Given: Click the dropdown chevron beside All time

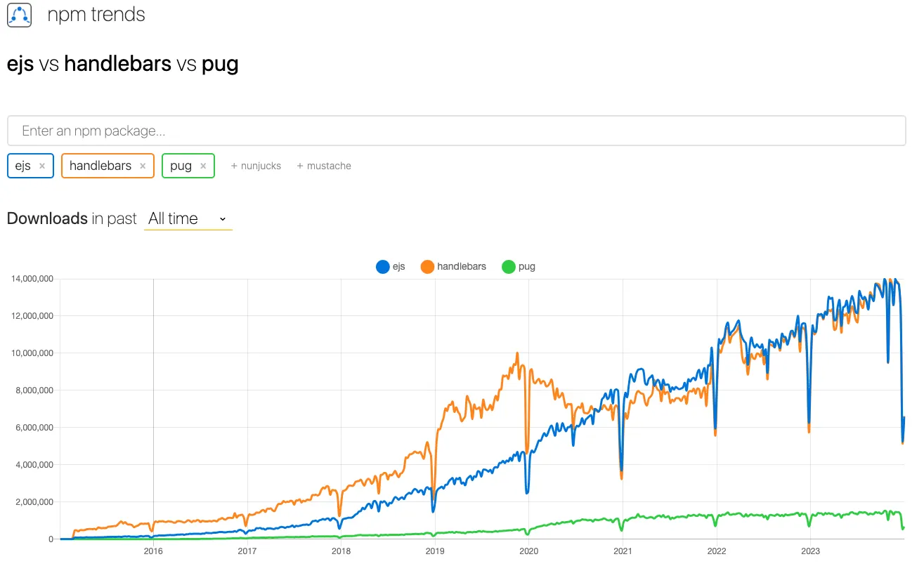Looking at the screenshot, I should pos(223,219).
